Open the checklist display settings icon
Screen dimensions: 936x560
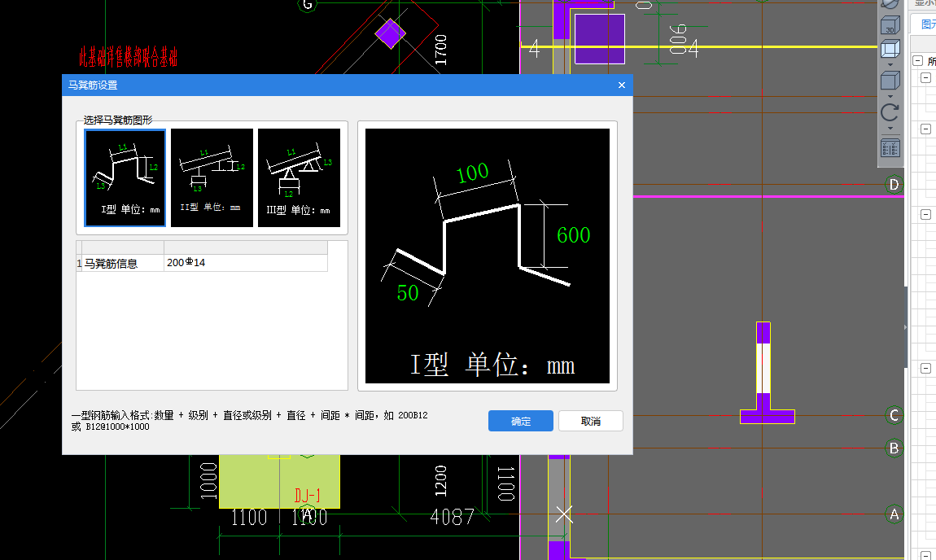[x=890, y=148]
